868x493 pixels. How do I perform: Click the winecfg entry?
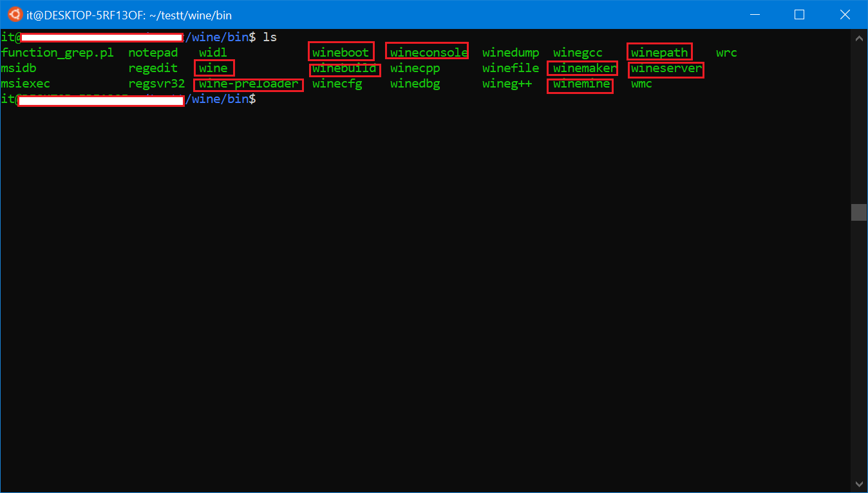pos(337,84)
